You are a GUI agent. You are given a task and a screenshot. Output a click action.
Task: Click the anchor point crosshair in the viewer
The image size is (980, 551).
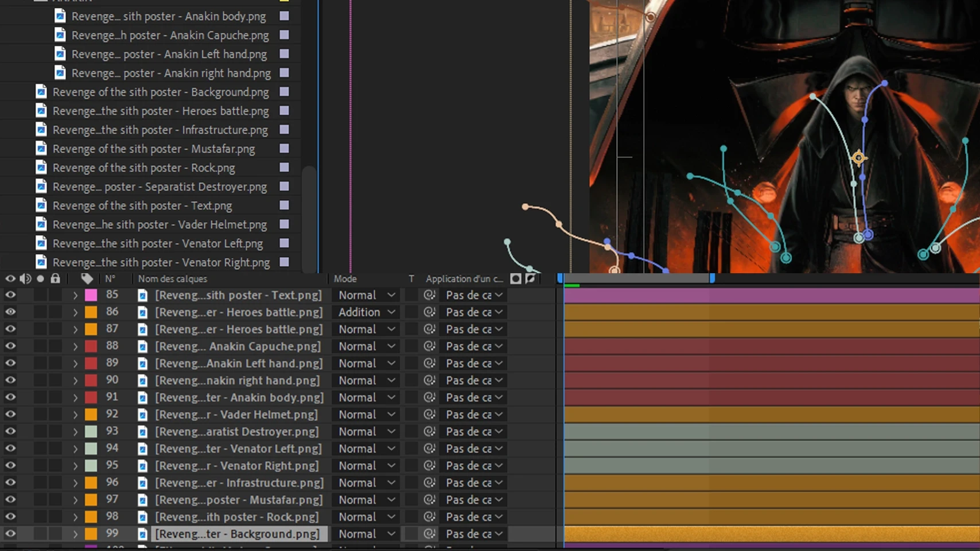[858, 157]
